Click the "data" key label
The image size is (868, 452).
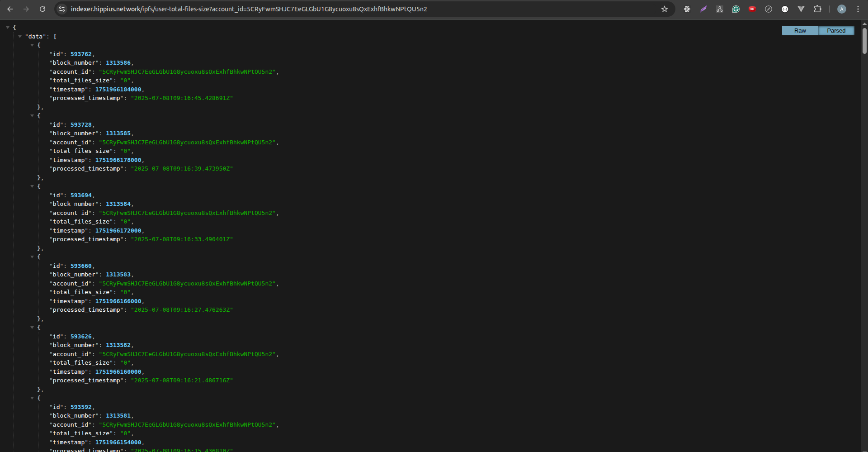[36, 37]
